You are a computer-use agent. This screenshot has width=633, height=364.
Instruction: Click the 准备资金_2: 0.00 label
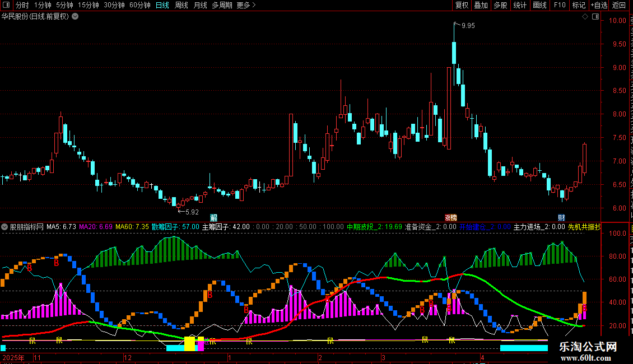tap(431, 227)
